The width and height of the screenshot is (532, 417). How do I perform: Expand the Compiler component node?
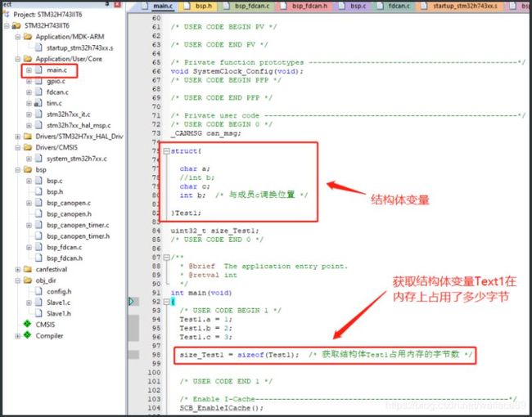point(18,335)
